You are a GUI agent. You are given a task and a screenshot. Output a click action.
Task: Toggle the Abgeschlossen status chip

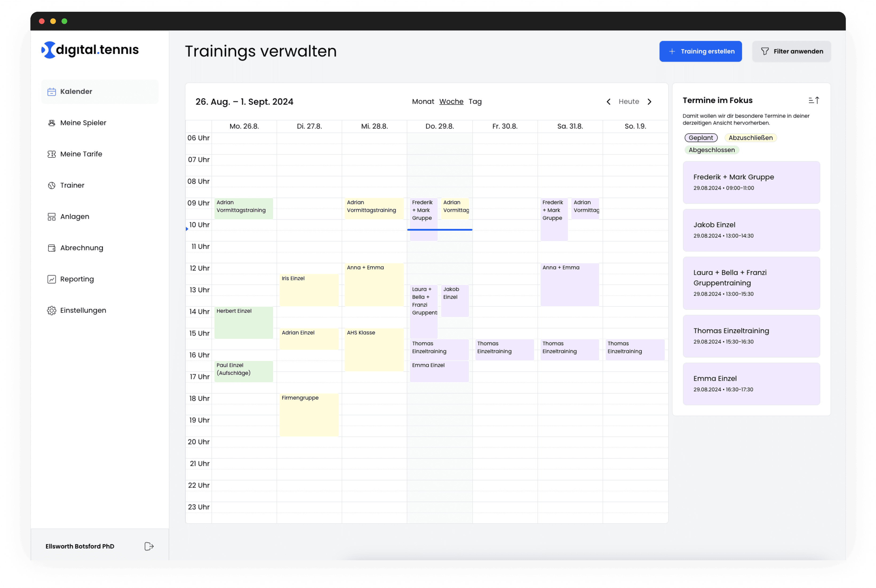point(711,150)
